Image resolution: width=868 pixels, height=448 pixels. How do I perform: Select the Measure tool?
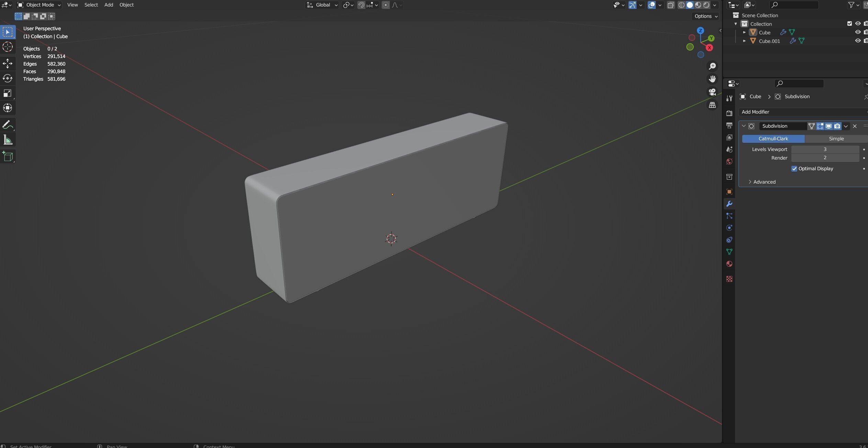click(x=8, y=140)
